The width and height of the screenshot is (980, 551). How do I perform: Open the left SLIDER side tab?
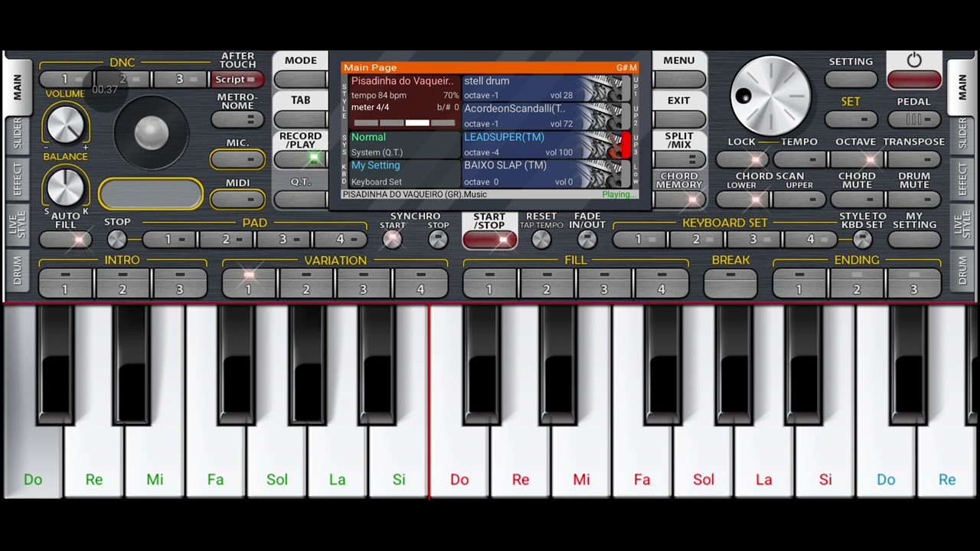[17, 135]
